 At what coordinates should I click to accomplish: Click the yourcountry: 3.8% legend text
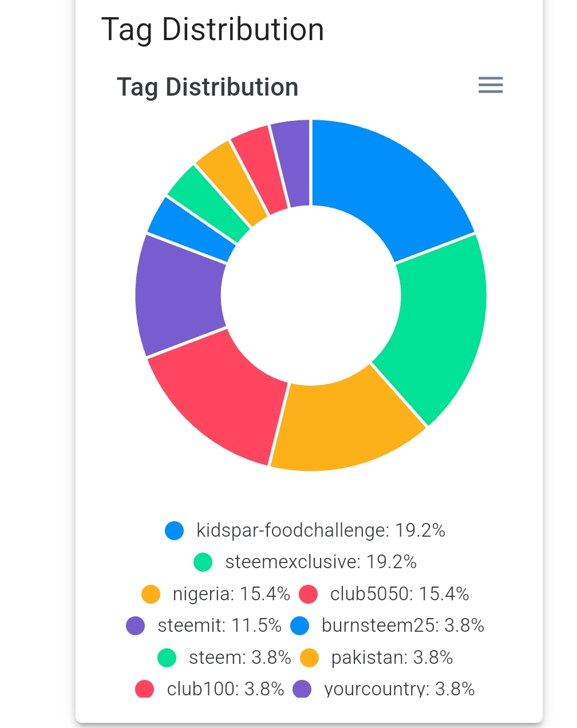click(400, 689)
